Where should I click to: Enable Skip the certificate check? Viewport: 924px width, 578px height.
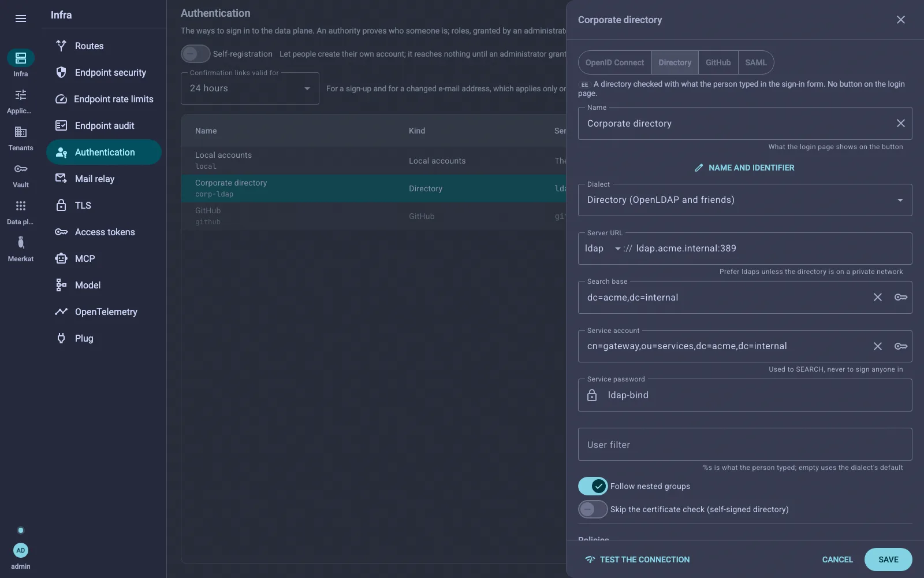593,509
